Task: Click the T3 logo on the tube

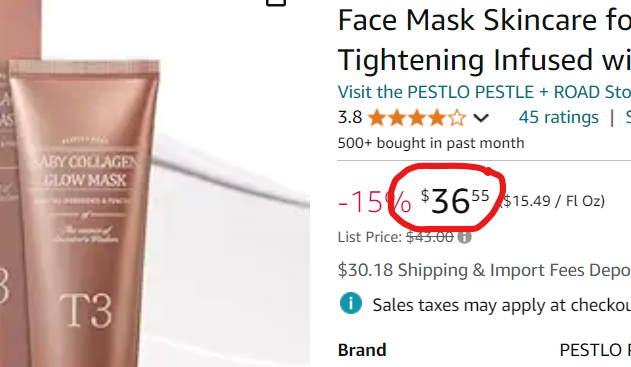Action: pos(85,311)
